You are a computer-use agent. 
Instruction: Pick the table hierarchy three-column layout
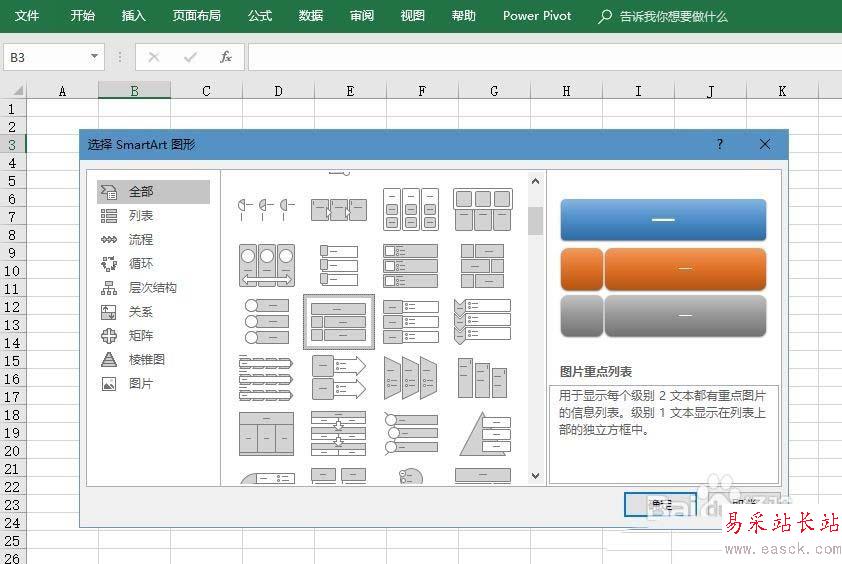pyautogui.click(x=266, y=433)
